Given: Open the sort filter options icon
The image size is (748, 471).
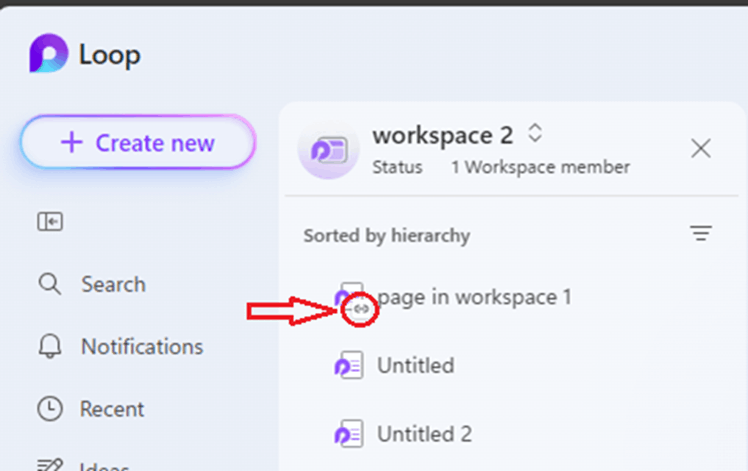Looking at the screenshot, I should pyautogui.click(x=701, y=233).
